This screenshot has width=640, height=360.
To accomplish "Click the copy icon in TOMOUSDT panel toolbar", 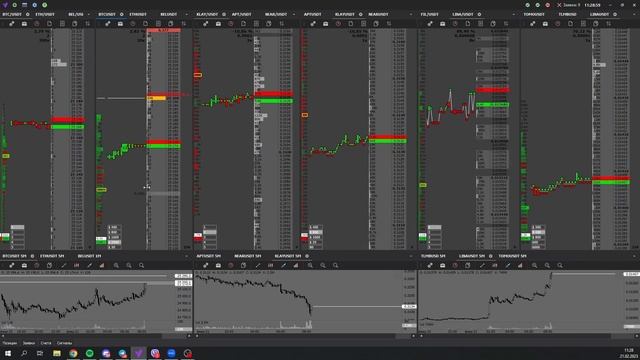I will 596,24.
